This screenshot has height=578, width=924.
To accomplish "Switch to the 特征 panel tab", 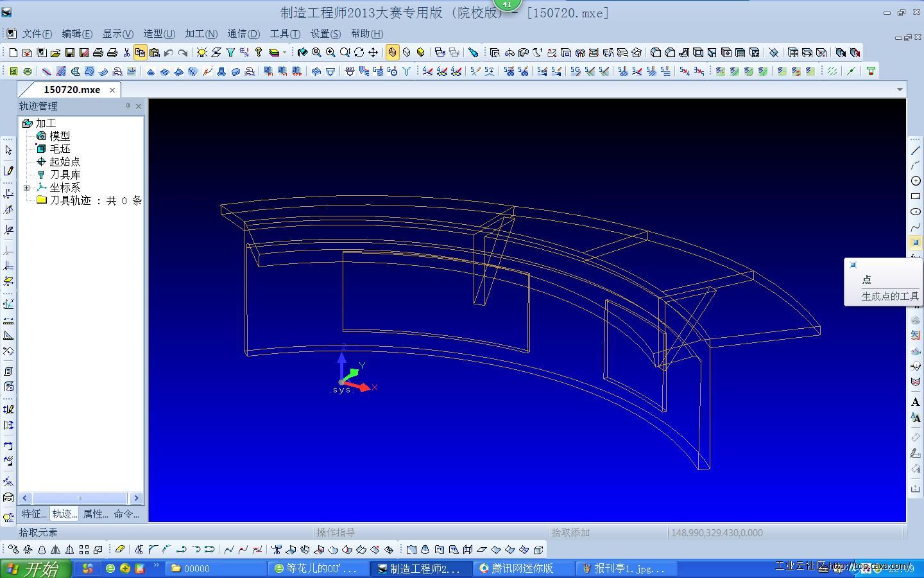I will 33,514.
